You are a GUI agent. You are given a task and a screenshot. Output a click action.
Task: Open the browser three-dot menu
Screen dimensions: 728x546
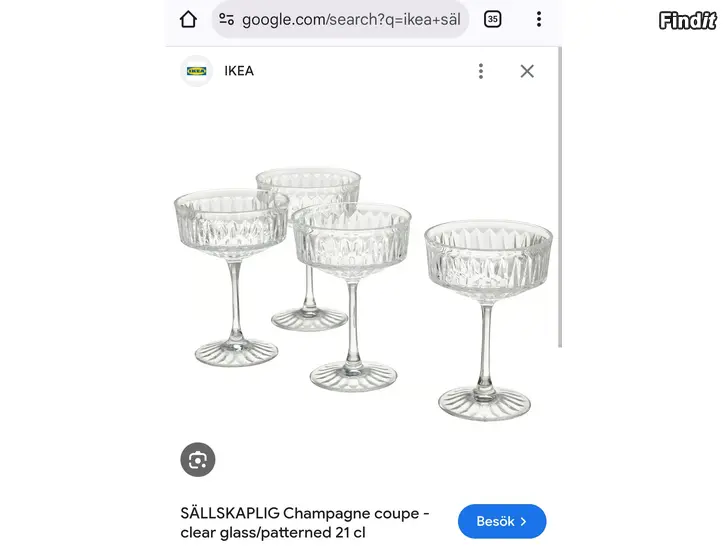tap(539, 20)
